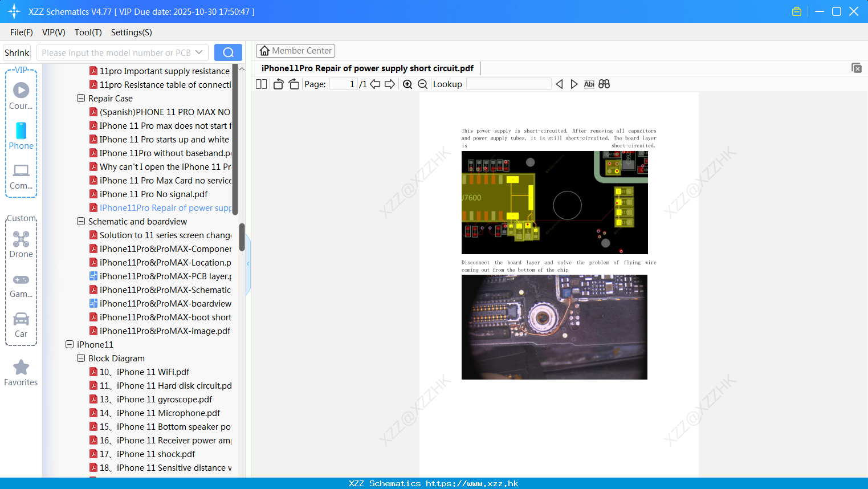
Task: Open the Drone category
Action: coord(21,244)
